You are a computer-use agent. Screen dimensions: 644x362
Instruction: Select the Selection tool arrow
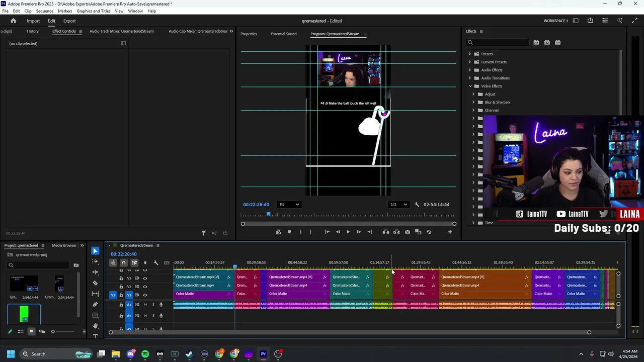[95, 251]
